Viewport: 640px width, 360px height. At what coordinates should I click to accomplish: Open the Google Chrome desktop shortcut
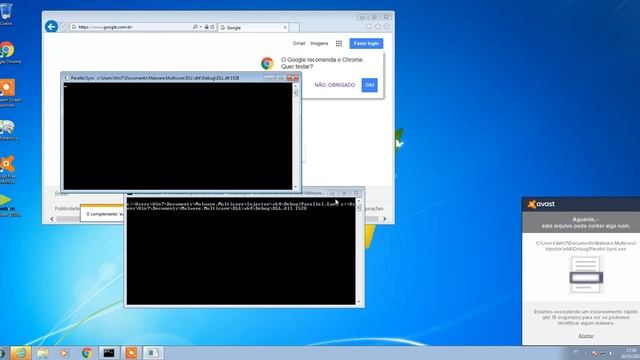[7, 52]
